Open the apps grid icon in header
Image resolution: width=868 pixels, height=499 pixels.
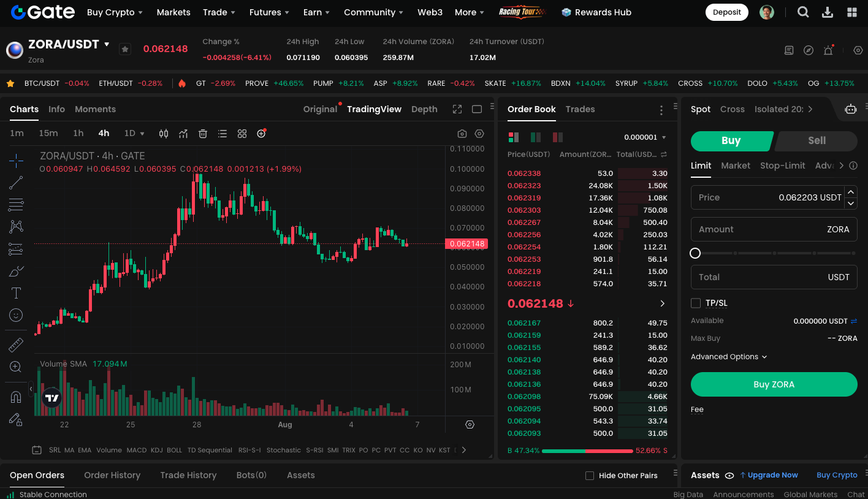pos(852,12)
